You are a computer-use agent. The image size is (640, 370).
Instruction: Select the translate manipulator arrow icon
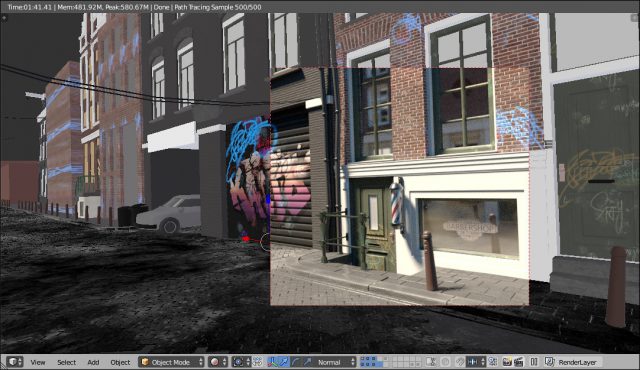[285, 362]
